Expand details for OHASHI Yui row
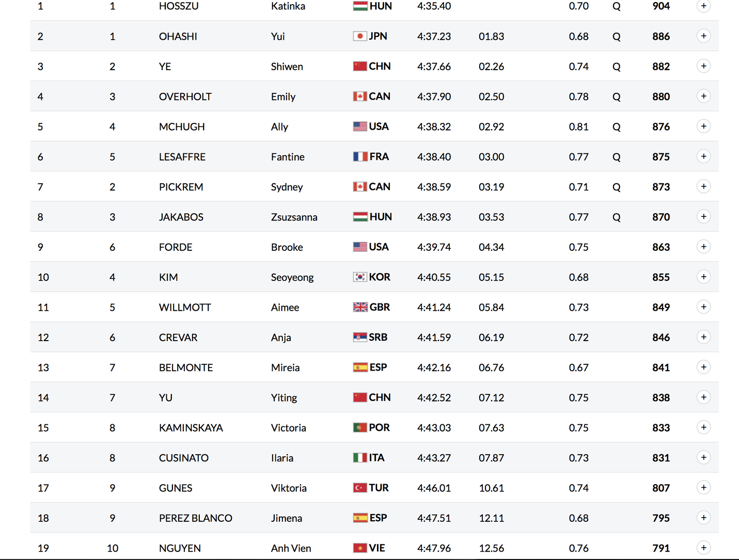 [703, 36]
